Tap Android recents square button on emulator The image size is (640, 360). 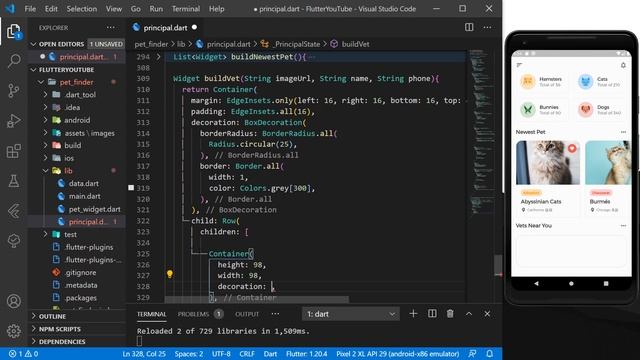[606, 283]
